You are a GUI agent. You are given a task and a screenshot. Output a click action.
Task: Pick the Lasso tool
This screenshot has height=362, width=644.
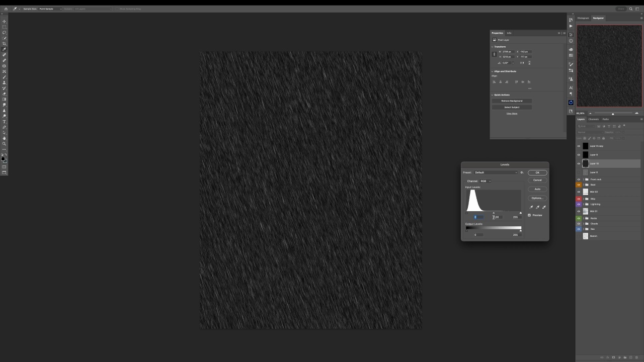pyautogui.click(x=5, y=33)
